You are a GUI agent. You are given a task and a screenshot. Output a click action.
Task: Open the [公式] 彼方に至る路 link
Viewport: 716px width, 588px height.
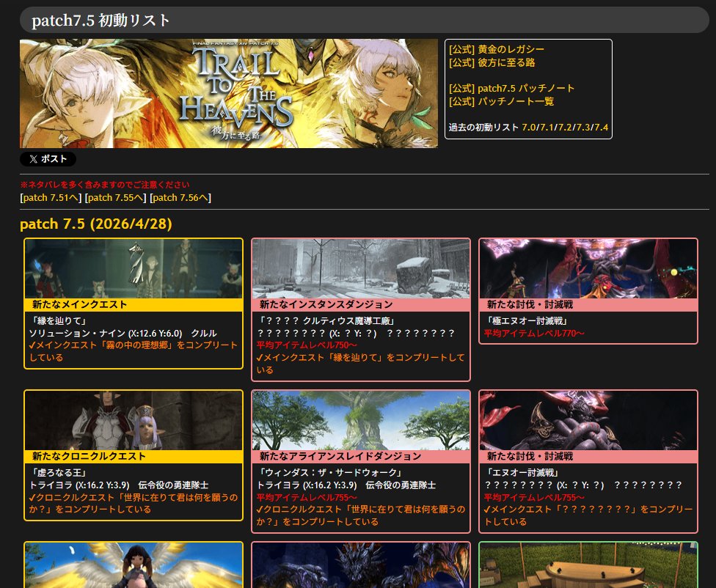click(x=493, y=62)
